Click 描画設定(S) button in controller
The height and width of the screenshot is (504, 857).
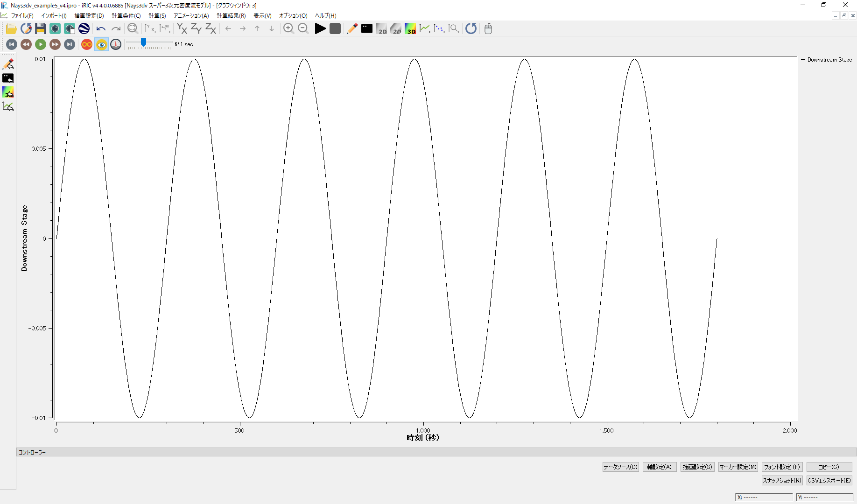[697, 467]
